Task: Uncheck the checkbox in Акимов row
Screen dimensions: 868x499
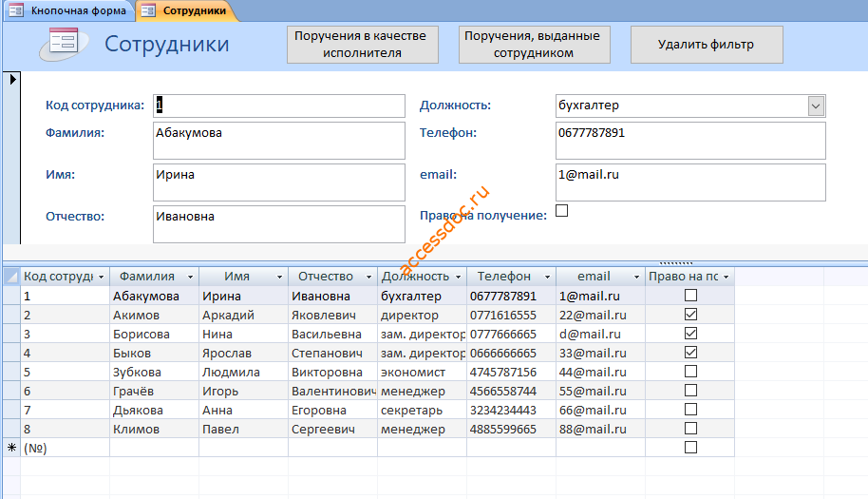Action: click(690, 314)
